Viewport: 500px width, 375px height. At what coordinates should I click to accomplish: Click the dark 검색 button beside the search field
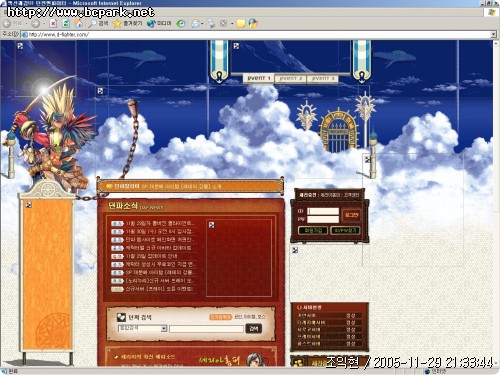254,329
